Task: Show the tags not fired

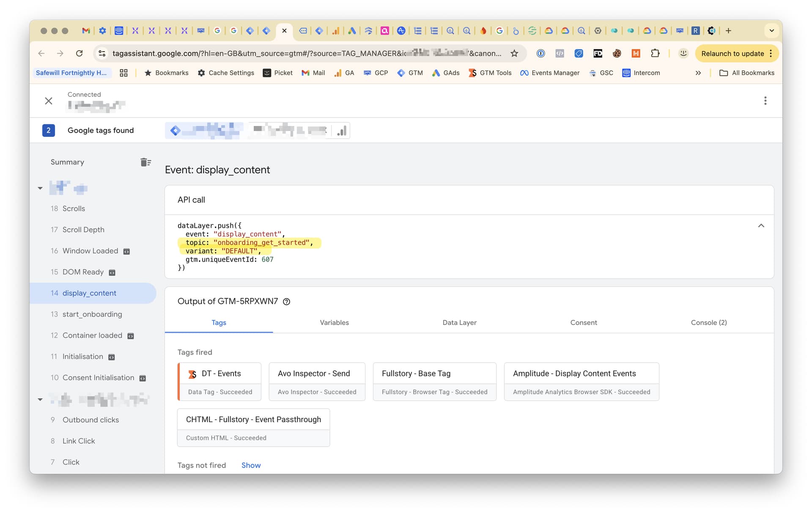Action: 251,465
